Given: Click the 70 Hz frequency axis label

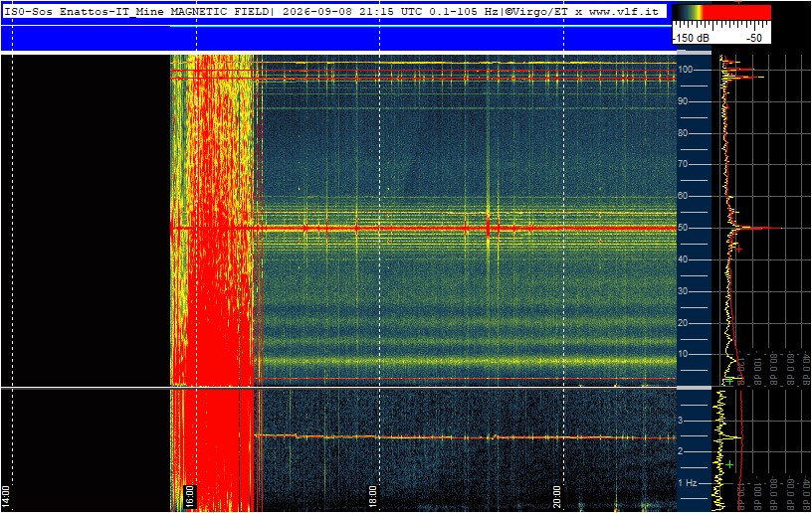Looking at the screenshot, I should click(x=683, y=164).
